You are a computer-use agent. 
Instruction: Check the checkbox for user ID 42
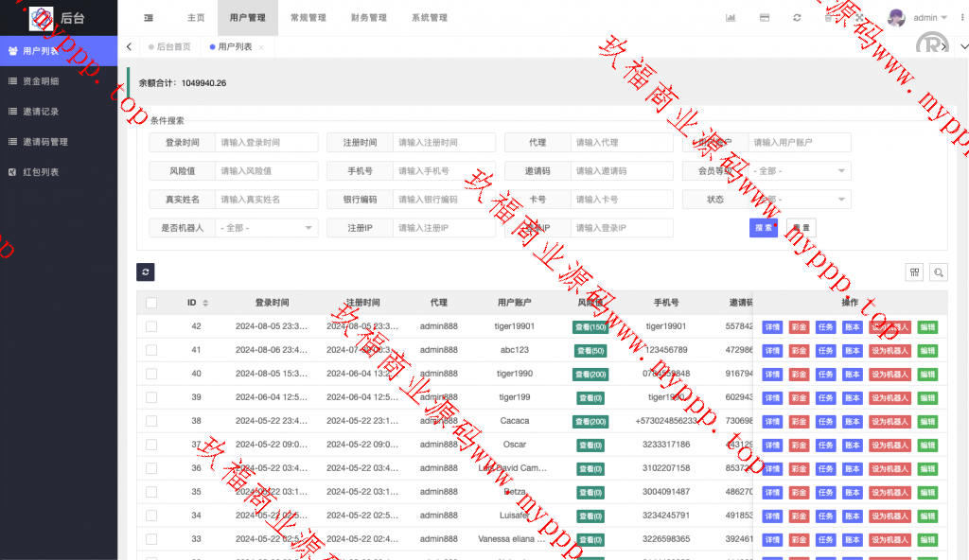tap(151, 326)
